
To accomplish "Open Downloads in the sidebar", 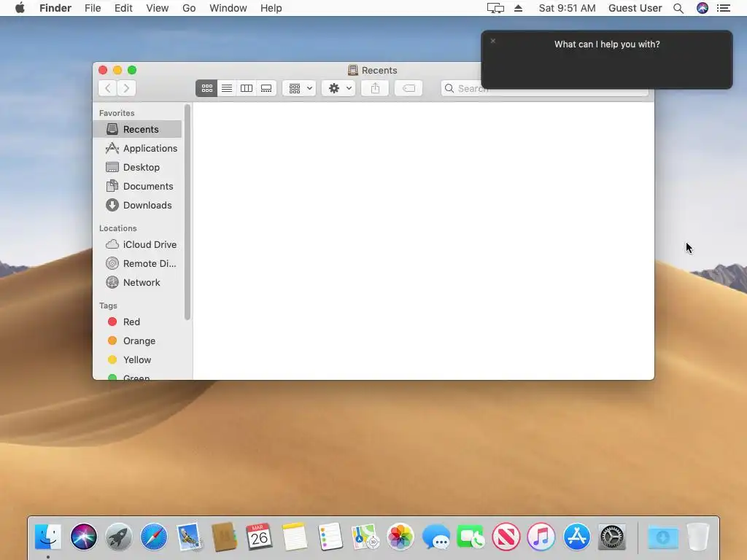I will [137, 205].
